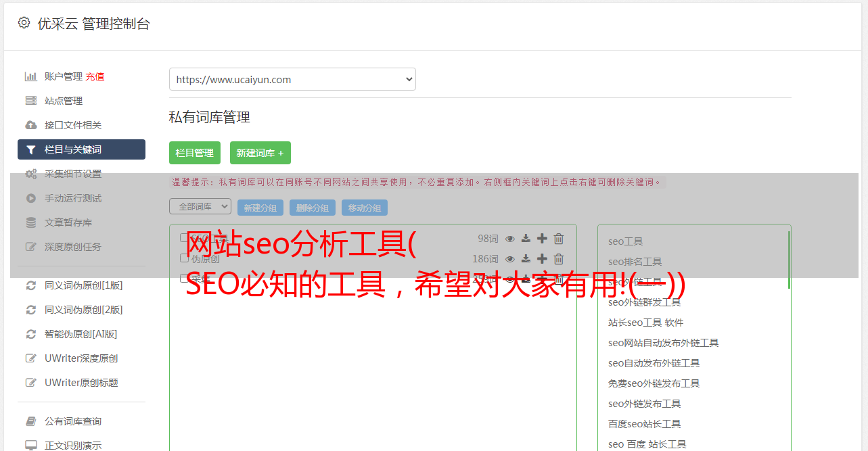Click the red 充值 link
This screenshot has width=868, height=451.
(95, 76)
